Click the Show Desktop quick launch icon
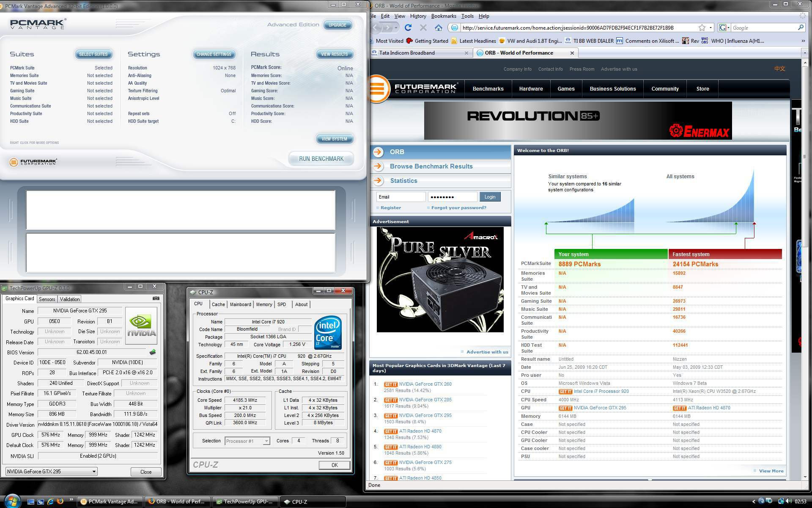Screen dimensions: 812x508 tap(30, 502)
